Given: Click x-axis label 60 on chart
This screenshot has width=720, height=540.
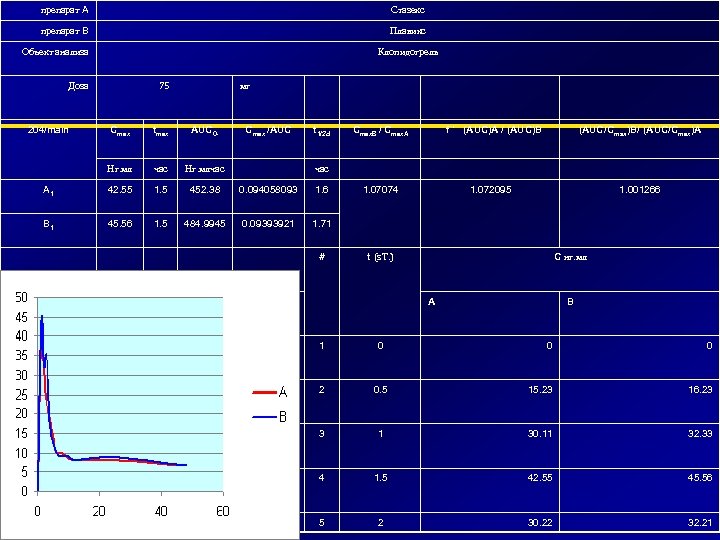Looking at the screenshot, I should click(x=223, y=511).
